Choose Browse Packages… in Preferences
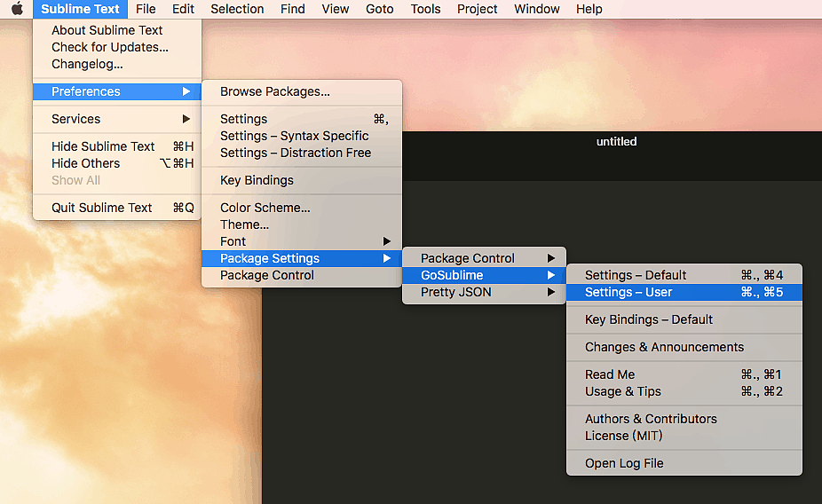 tap(275, 91)
